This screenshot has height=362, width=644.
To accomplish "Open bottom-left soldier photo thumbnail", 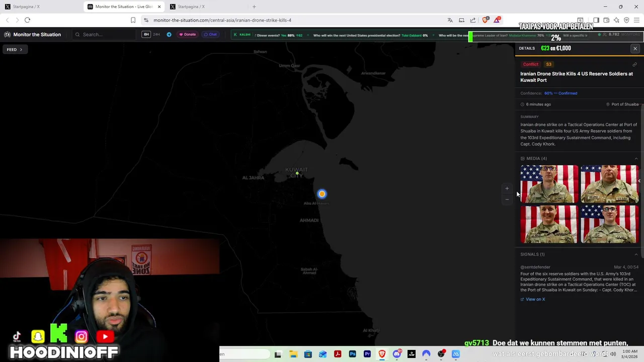I will 549,224.
